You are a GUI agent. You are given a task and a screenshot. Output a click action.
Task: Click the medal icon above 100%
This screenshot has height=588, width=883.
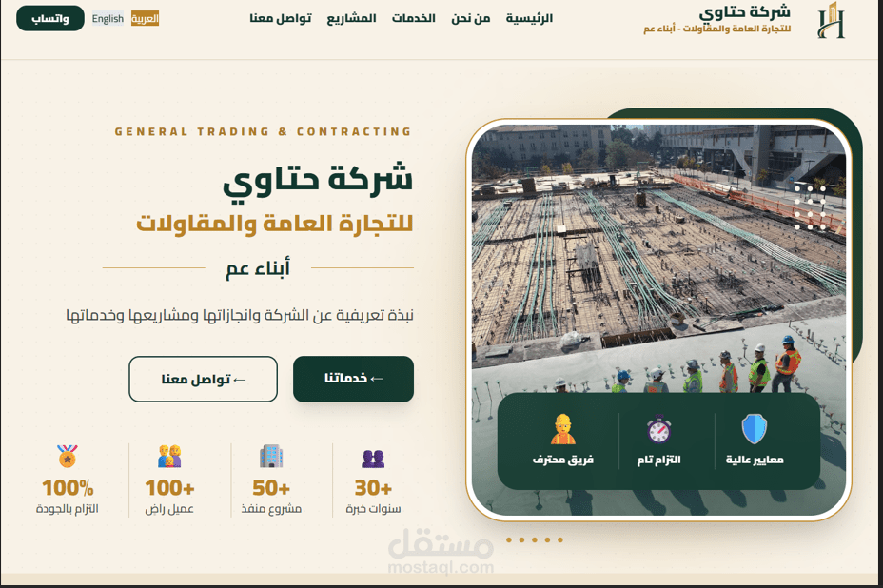68,456
